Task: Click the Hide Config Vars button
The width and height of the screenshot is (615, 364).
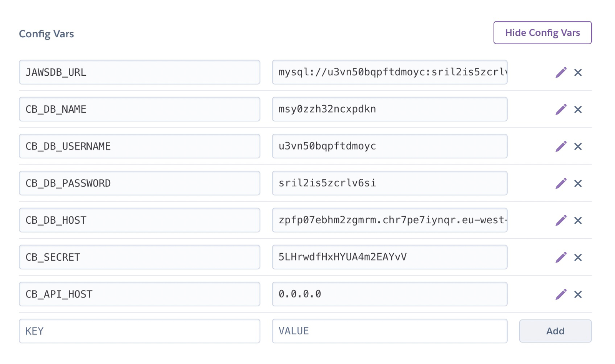Action: (x=542, y=33)
